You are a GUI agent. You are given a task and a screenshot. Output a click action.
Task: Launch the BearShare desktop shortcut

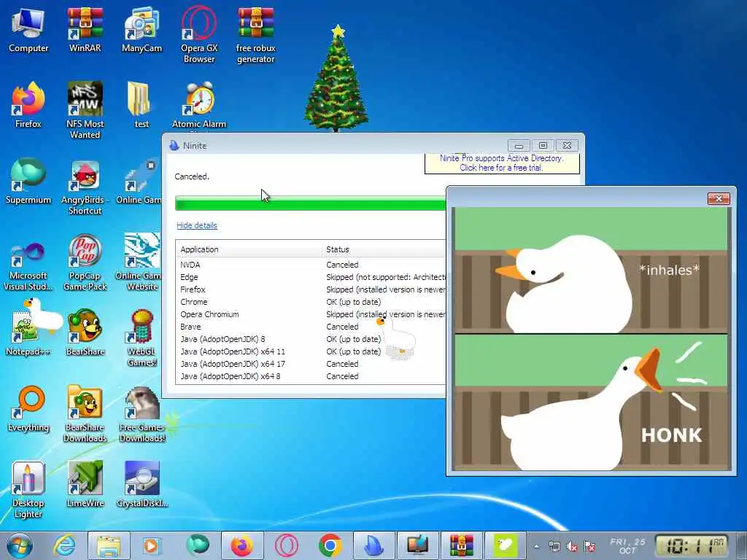85,332
